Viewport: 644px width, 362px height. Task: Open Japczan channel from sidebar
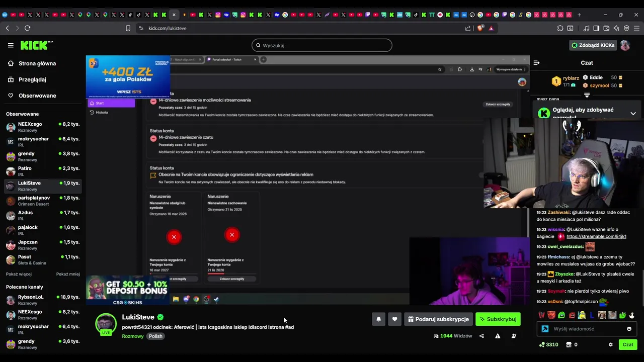coord(43,245)
